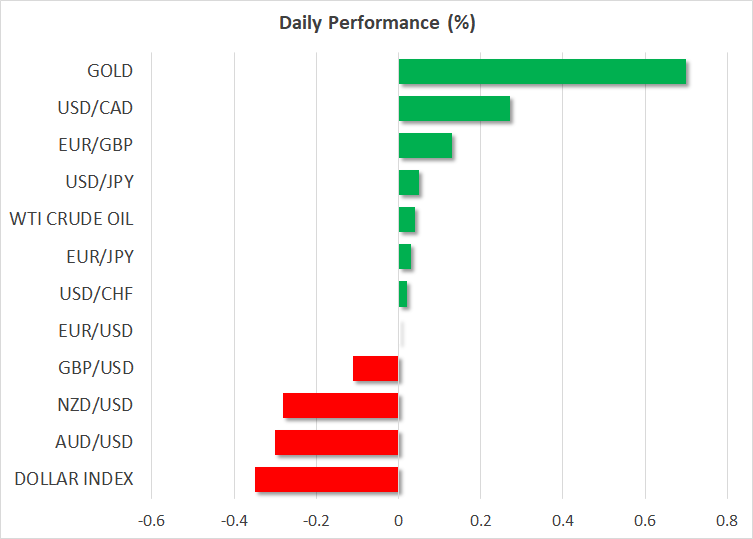The height and width of the screenshot is (539, 753).
Task: Click the USD/CHF small green bar
Action: (403, 294)
